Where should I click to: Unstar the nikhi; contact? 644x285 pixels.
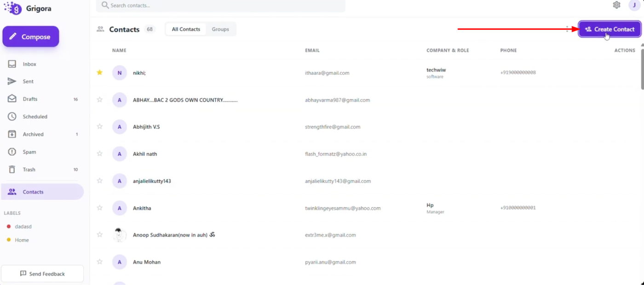[99, 72]
